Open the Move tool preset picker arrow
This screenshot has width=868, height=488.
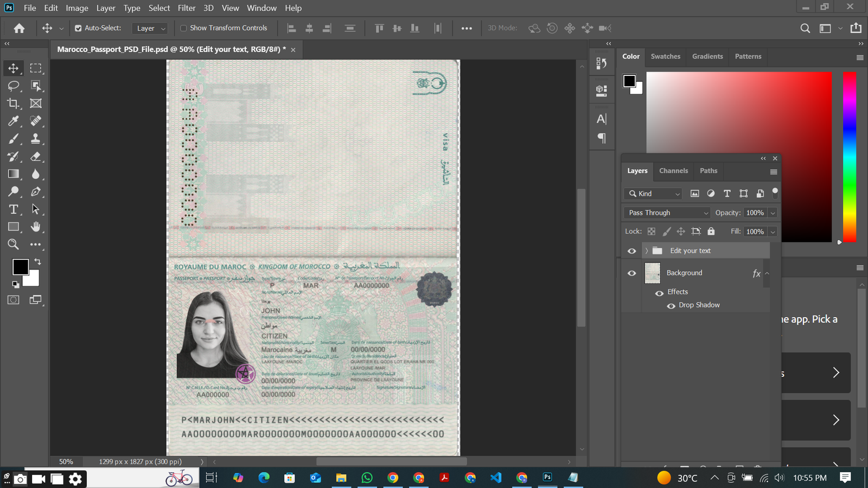61,28
